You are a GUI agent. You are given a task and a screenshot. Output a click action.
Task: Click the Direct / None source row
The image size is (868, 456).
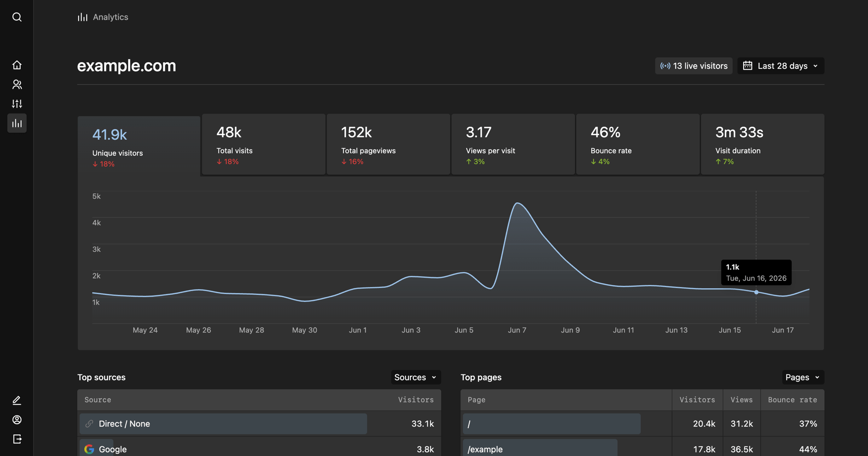point(259,424)
